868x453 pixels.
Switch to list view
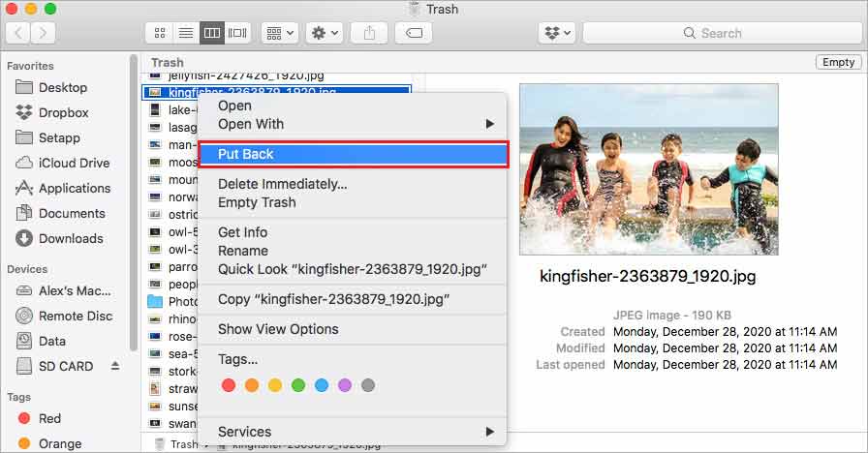186,33
